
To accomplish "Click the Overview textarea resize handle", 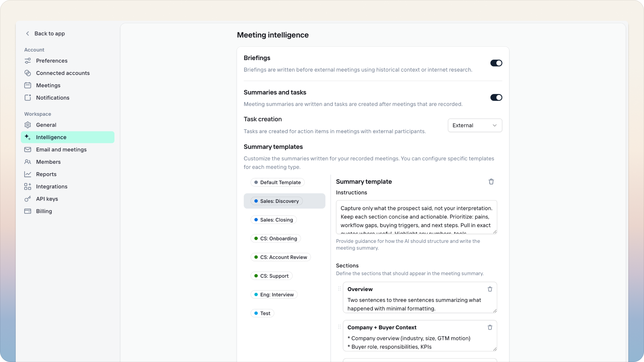I will 495,311.
